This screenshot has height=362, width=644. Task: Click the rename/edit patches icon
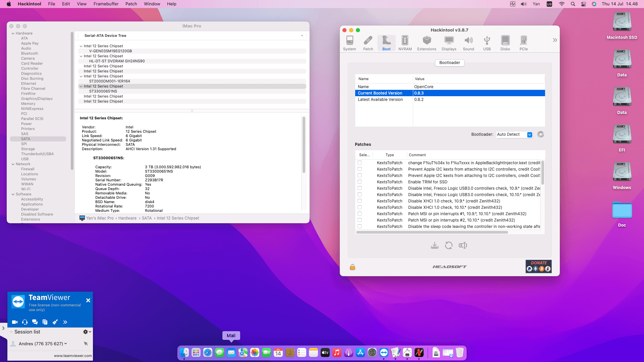coord(463,245)
